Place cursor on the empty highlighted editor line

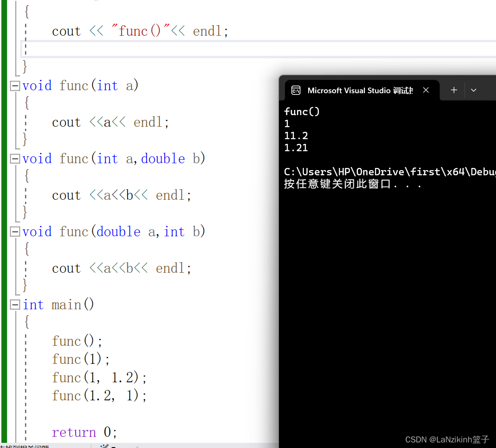[x=258, y=49]
